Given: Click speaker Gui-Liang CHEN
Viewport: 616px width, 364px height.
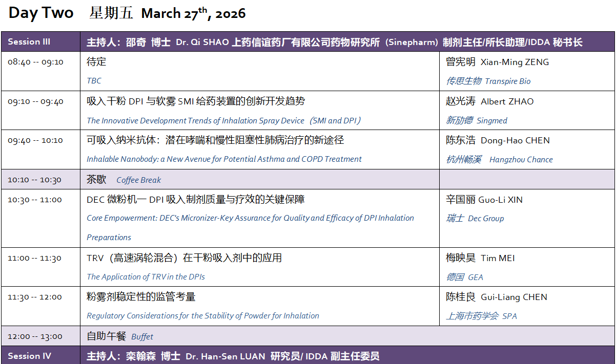Looking at the screenshot, I should [x=514, y=297].
